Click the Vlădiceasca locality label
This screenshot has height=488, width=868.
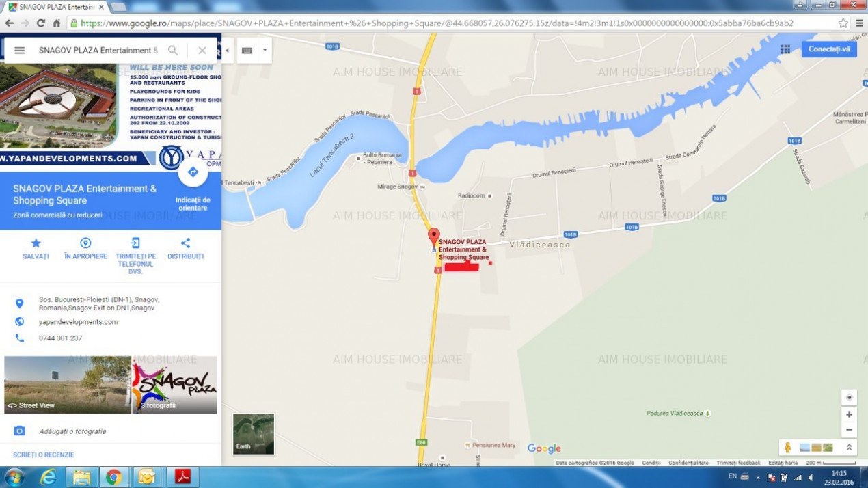click(x=540, y=245)
